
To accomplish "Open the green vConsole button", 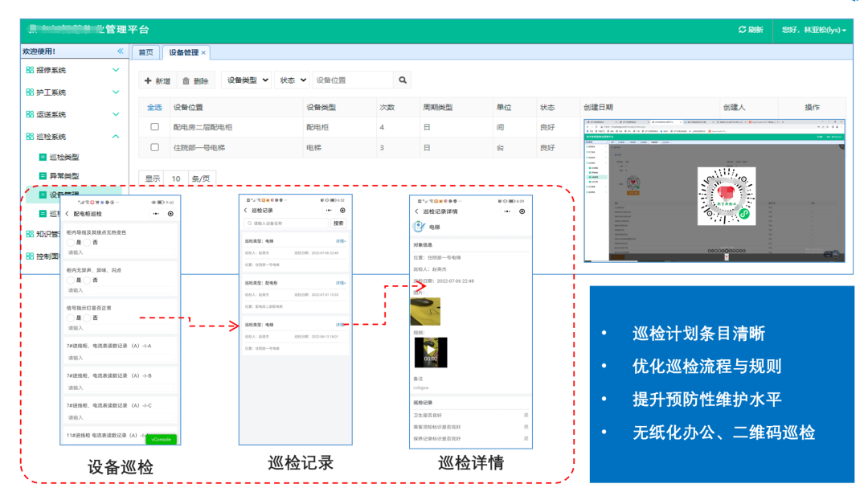I will (x=161, y=439).
